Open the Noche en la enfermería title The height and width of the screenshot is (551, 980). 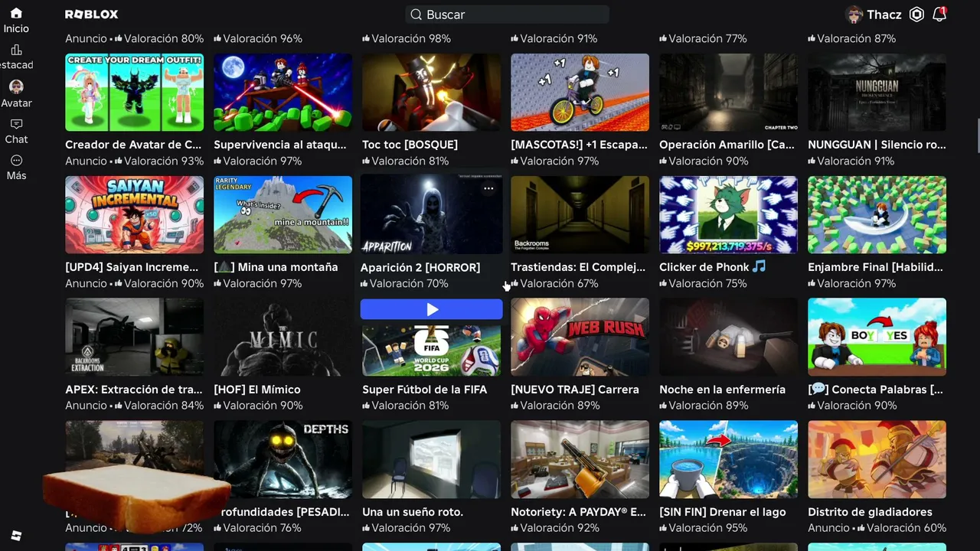(x=723, y=390)
